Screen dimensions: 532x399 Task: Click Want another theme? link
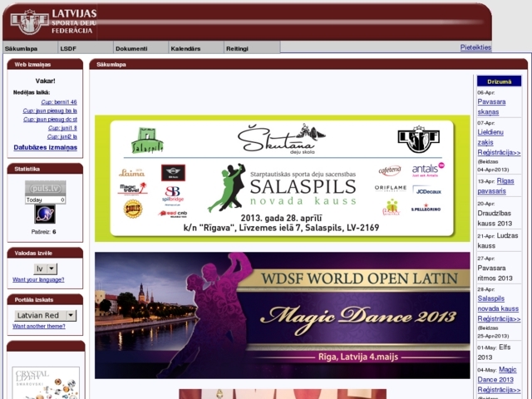click(x=39, y=327)
